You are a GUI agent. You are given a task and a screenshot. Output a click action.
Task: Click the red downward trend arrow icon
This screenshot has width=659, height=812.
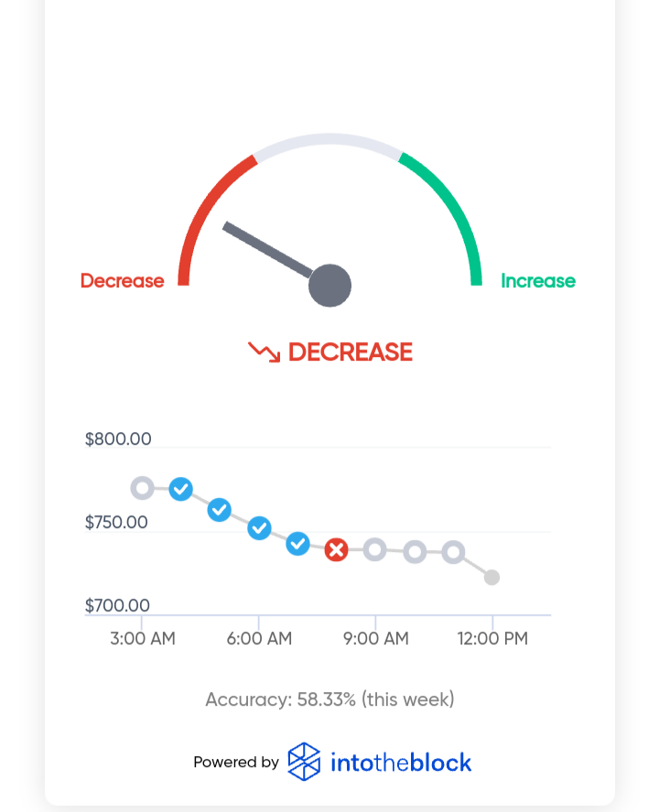click(264, 352)
